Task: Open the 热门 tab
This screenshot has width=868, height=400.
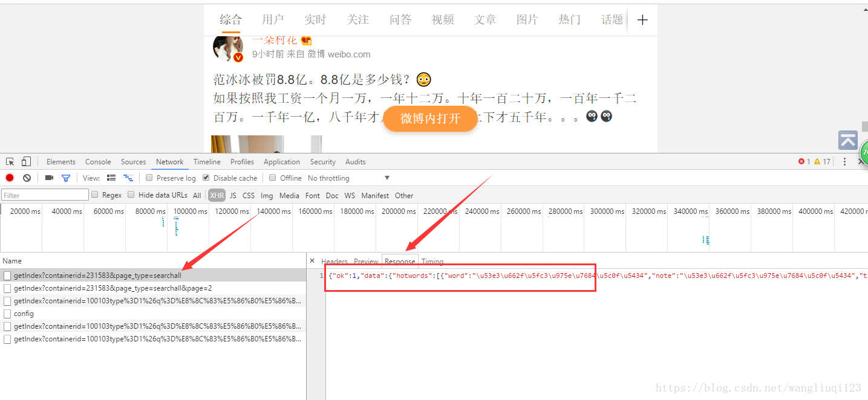Action: tap(570, 20)
